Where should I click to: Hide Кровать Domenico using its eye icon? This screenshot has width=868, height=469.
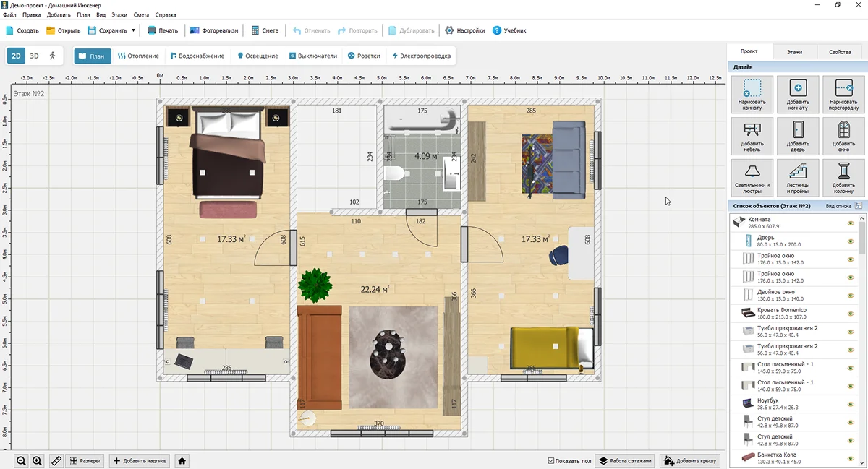(851, 314)
